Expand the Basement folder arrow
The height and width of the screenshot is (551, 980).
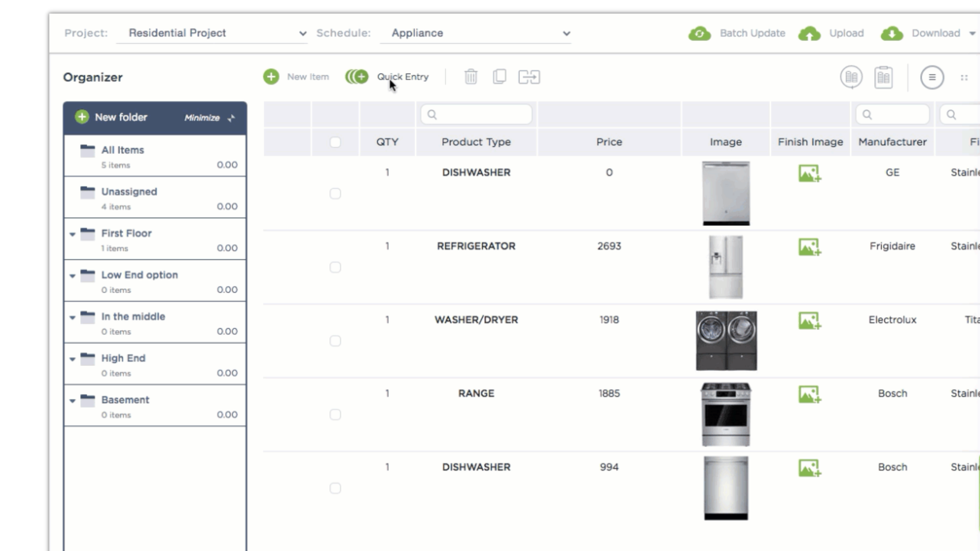pos(72,401)
